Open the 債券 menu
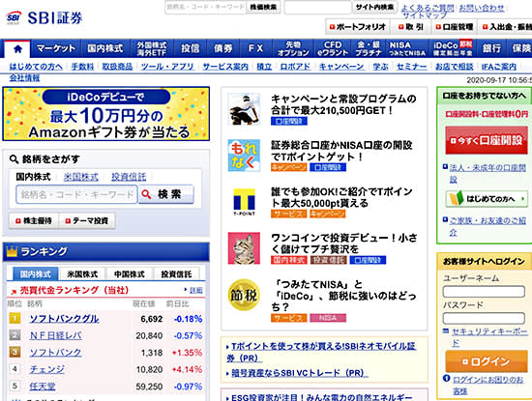The width and height of the screenshot is (532, 401). [222, 48]
